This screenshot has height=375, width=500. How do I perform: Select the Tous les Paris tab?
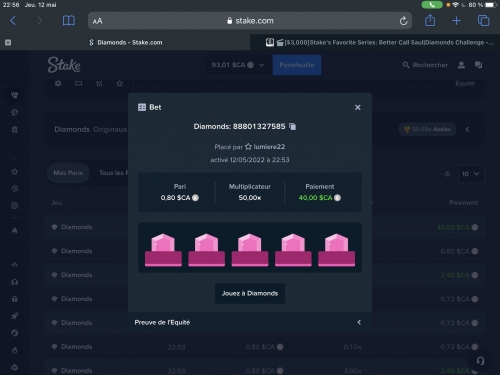(x=113, y=173)
